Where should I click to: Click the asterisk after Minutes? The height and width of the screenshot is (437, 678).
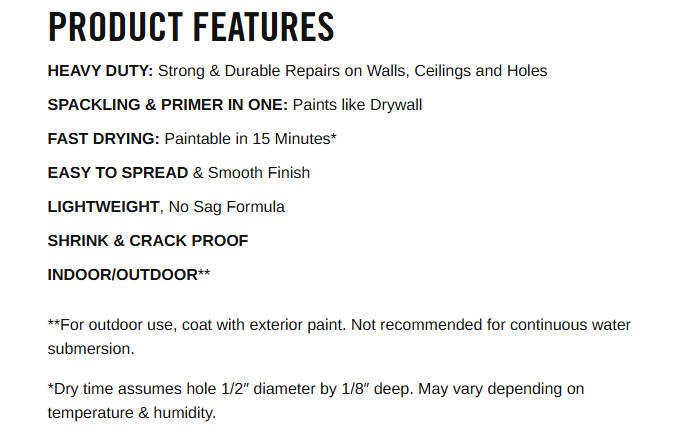click(x=334, y=136)
